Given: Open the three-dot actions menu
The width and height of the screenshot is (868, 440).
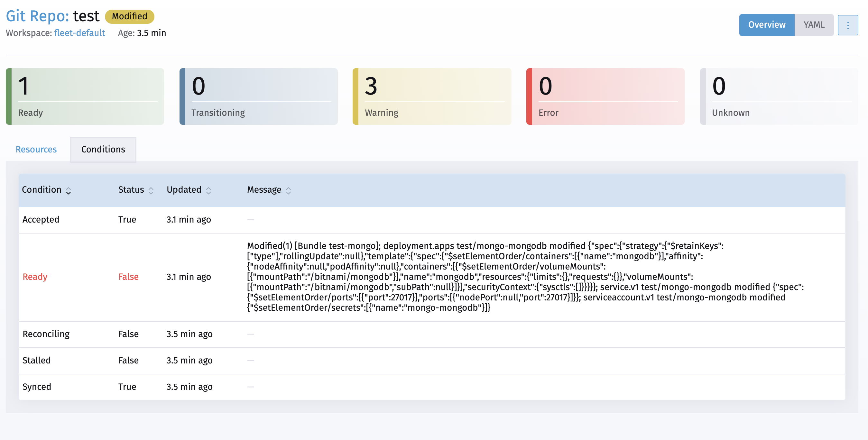Looking at the screenshot, I should tap(848, 25).
